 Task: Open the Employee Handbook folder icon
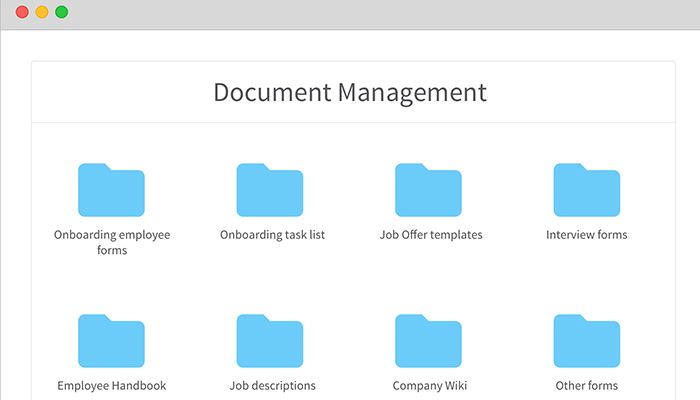[111, 341]
